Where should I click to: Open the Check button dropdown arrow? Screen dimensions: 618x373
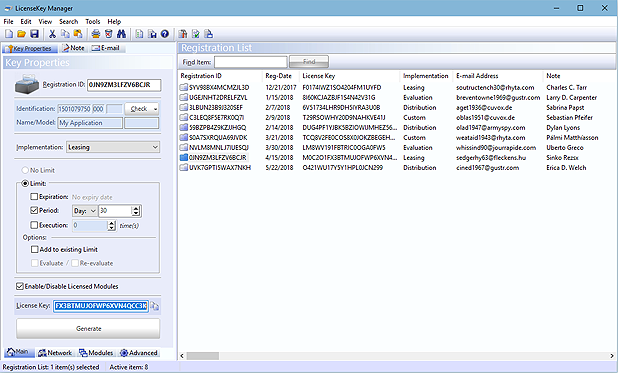[155, 109]
